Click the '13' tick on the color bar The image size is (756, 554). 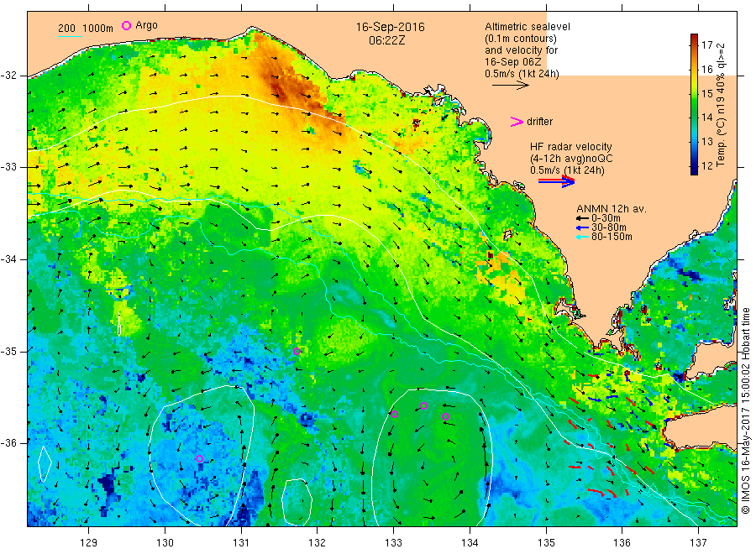(x=706, y=142)
